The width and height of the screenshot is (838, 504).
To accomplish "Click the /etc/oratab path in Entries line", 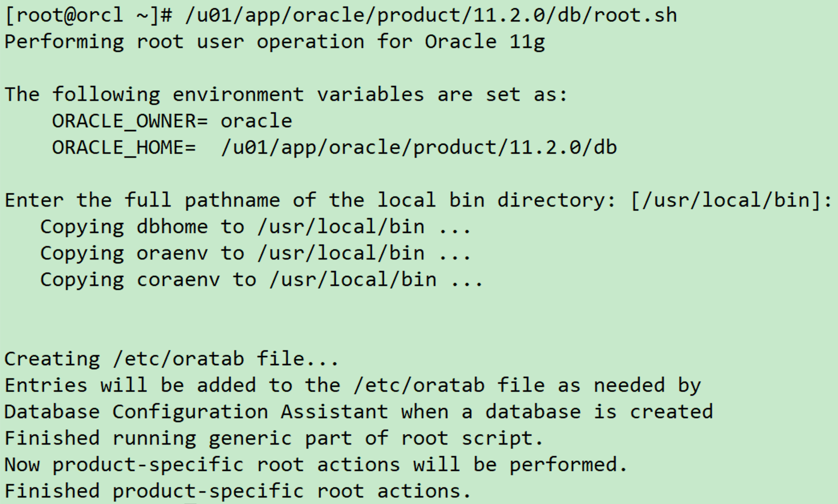I will point(419,385).
